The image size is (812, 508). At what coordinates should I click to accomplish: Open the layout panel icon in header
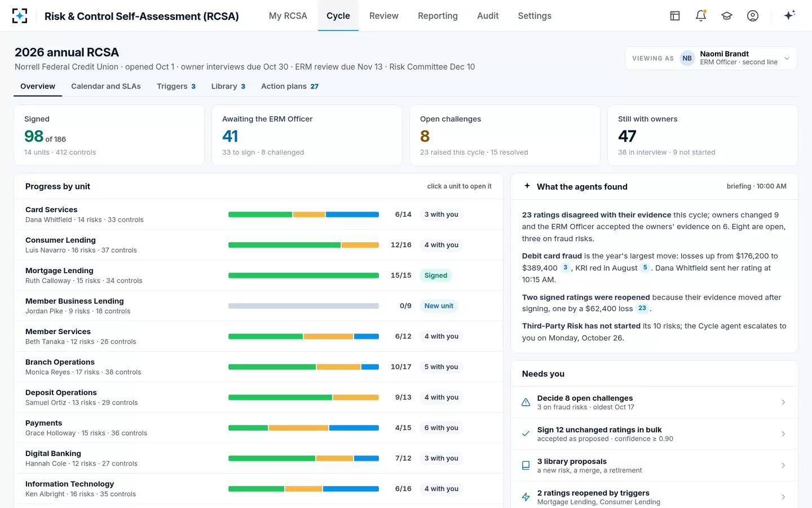point(675,16)
